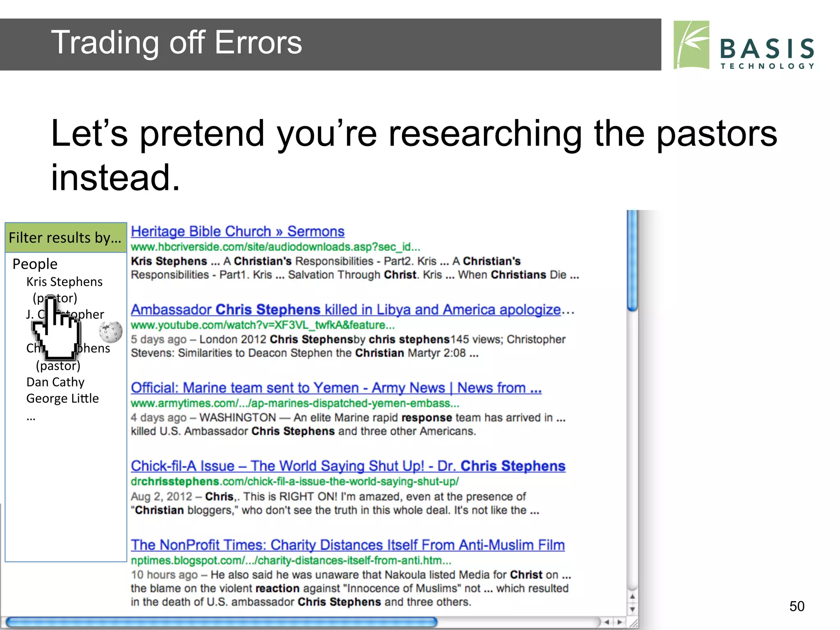Click the www.youtube.com/watch green URL

(262, 325)
